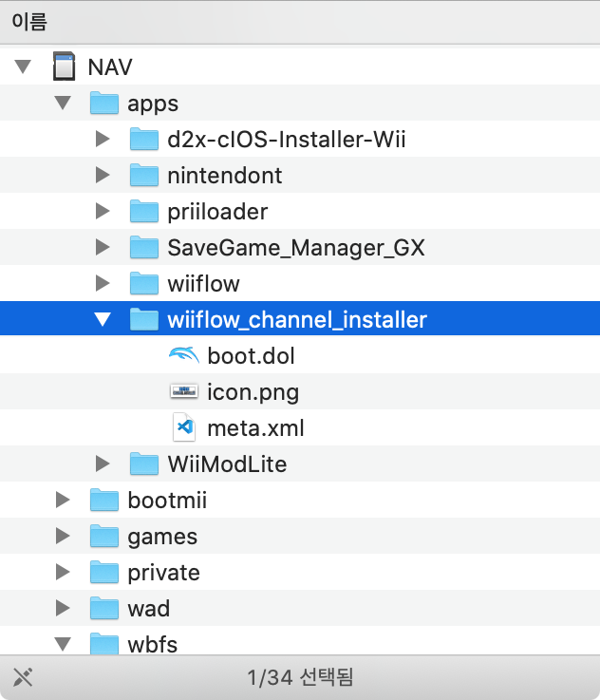Click the wiiflow folder icon
The image size is (600, 700).
144,283
